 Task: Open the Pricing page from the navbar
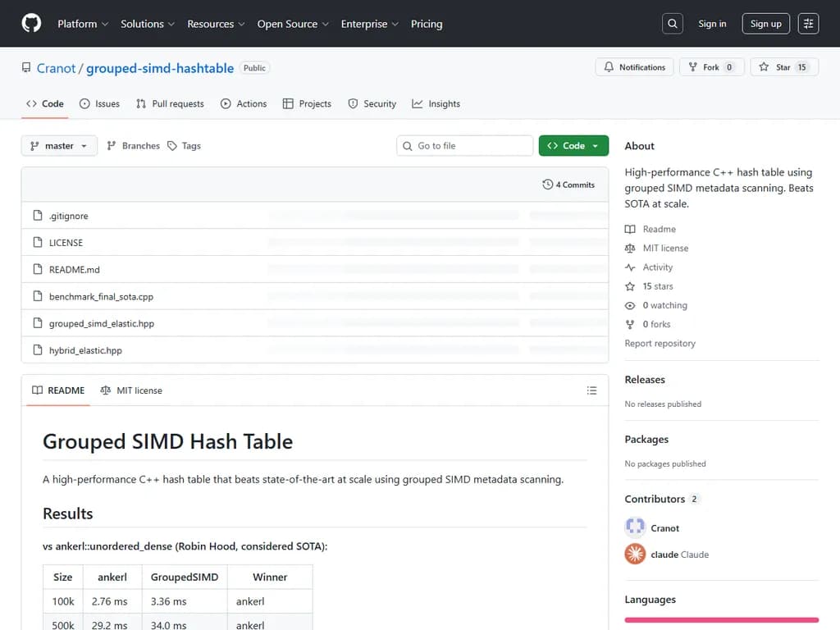coord(427,24)
